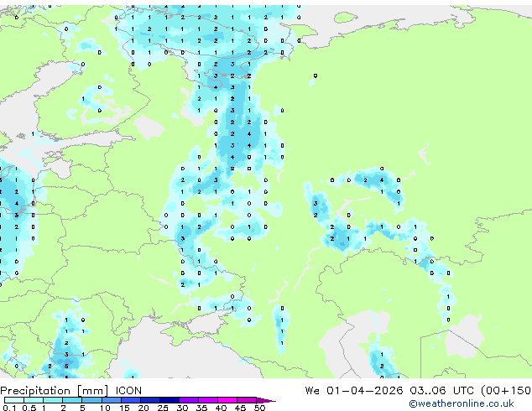Screen dimensions: 532x411
Task: Click the legend value label '35'
Action: (201, 408)
